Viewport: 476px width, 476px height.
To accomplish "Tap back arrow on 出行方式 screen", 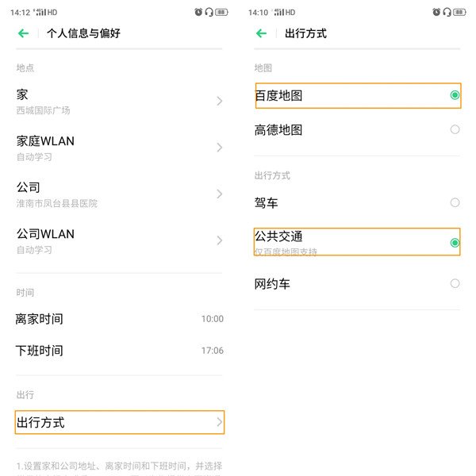I will [261, 33].
